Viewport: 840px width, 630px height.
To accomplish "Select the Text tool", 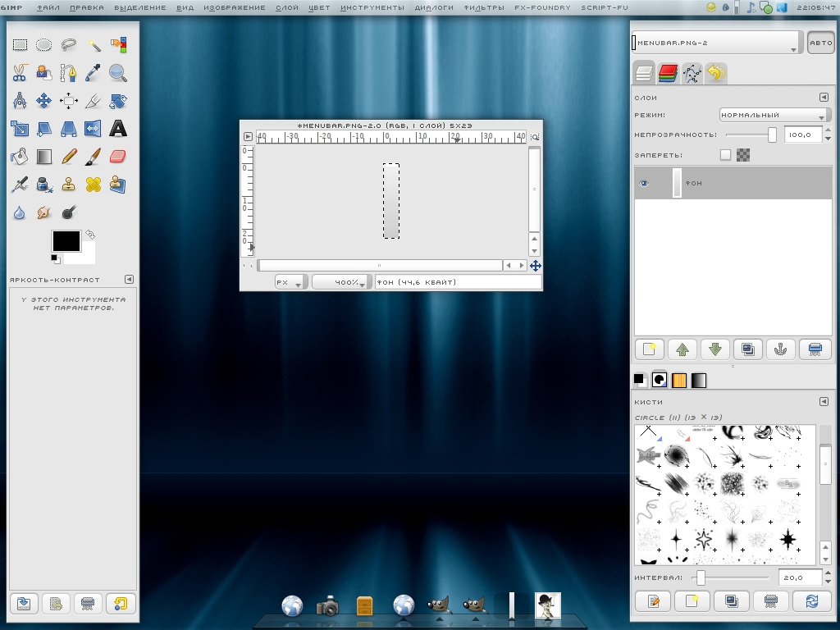I will coord(118,129).
